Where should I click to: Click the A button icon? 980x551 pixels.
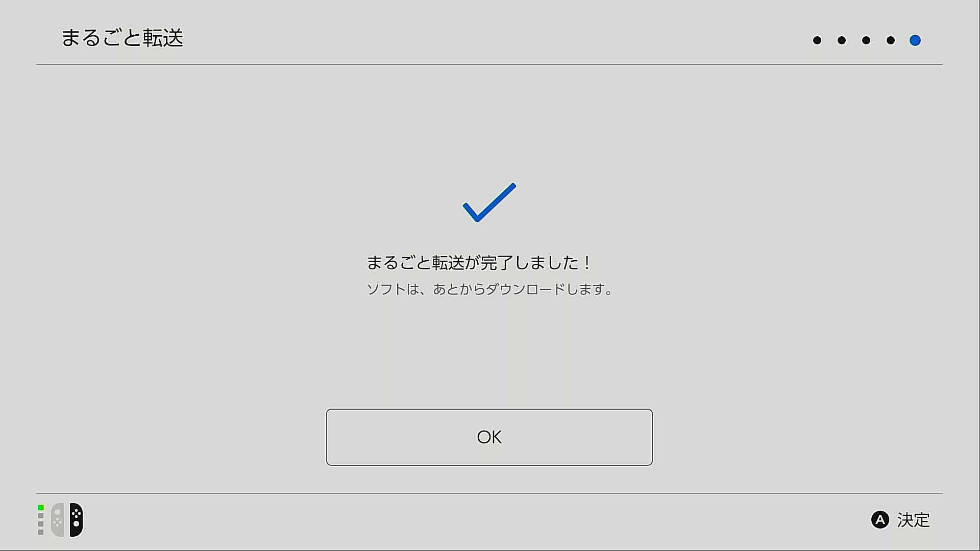pos(880,520)
